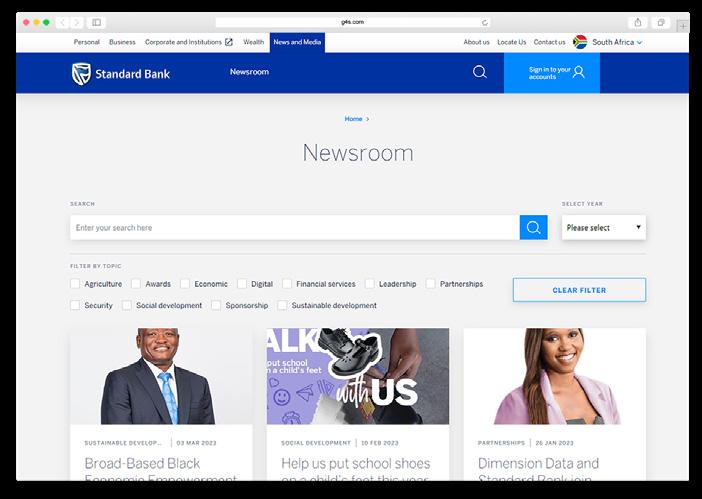Toggle the Leadership filter checkbox
The image size is (702, 499).
(x=370, y=284)
